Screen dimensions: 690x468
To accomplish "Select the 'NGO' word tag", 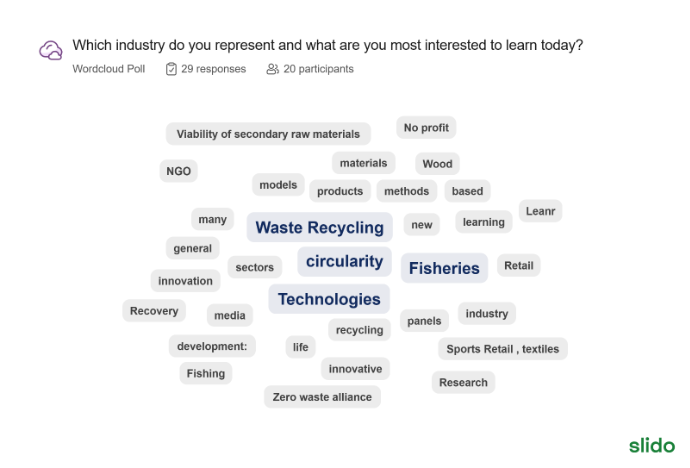I will coord(178,171).
